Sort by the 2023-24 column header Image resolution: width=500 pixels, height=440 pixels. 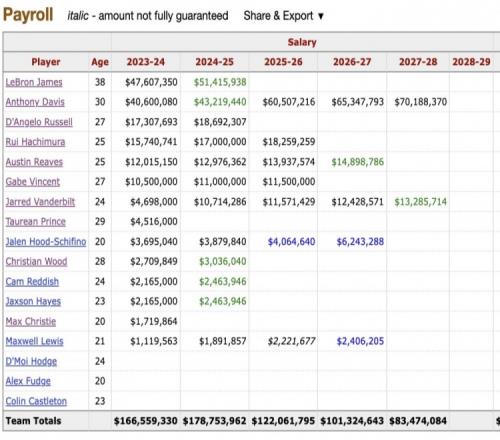tap(146, 62)
